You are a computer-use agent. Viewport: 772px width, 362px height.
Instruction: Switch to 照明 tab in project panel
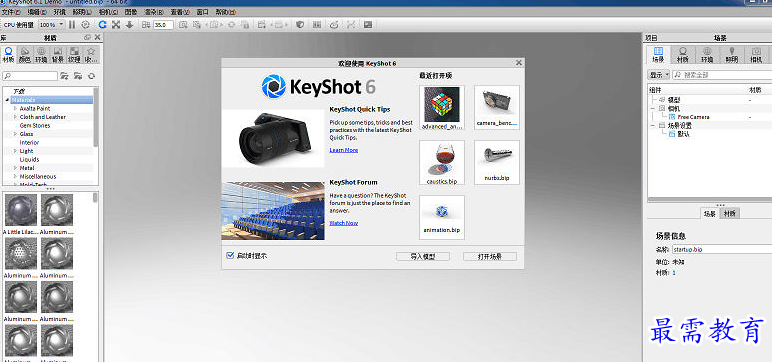point(732,55)
